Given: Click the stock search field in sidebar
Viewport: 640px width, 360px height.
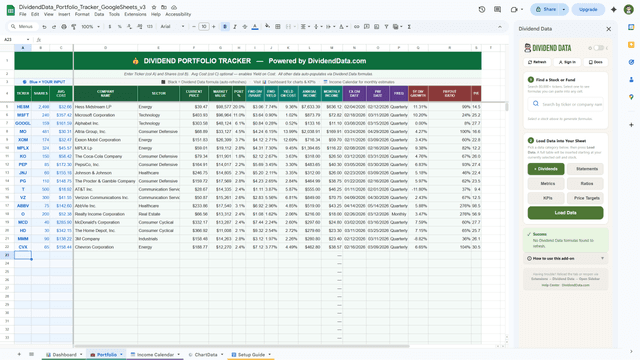Looking at the screenshot, I should click(565, 104).
